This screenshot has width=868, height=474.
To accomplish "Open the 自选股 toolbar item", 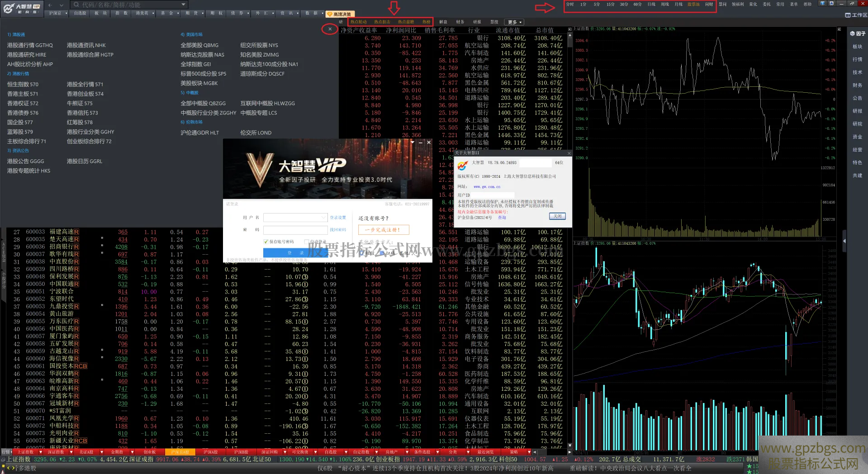I will (81, 13).
